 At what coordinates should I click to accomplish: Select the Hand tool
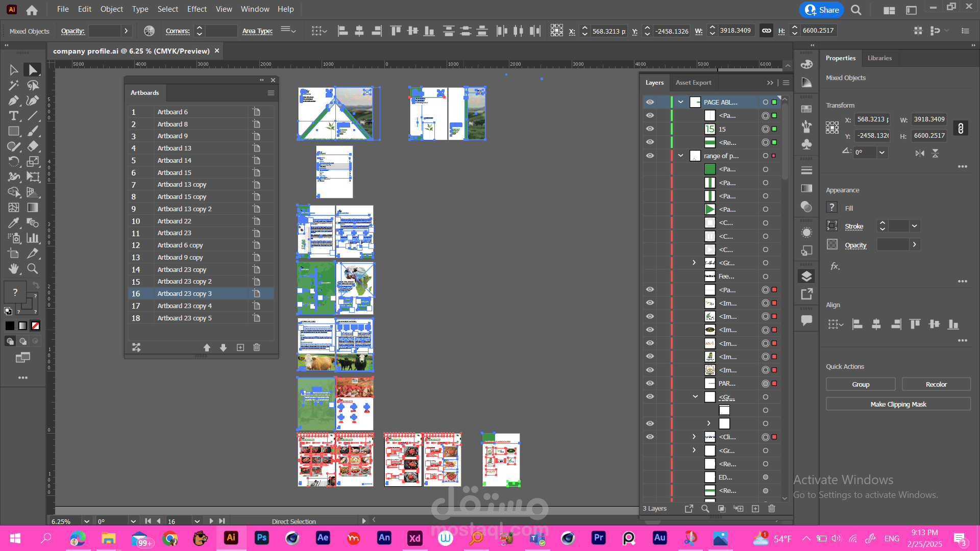click(14, 268)
